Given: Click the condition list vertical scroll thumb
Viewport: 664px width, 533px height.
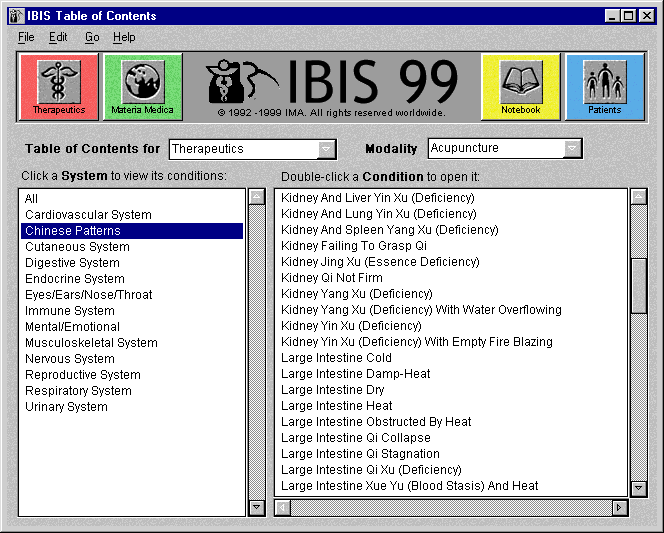Looking at the screenshot, I should pyautogui.click(x=639, y=286).
